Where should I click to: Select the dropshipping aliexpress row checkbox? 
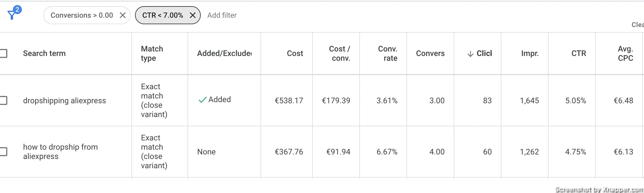3,100
